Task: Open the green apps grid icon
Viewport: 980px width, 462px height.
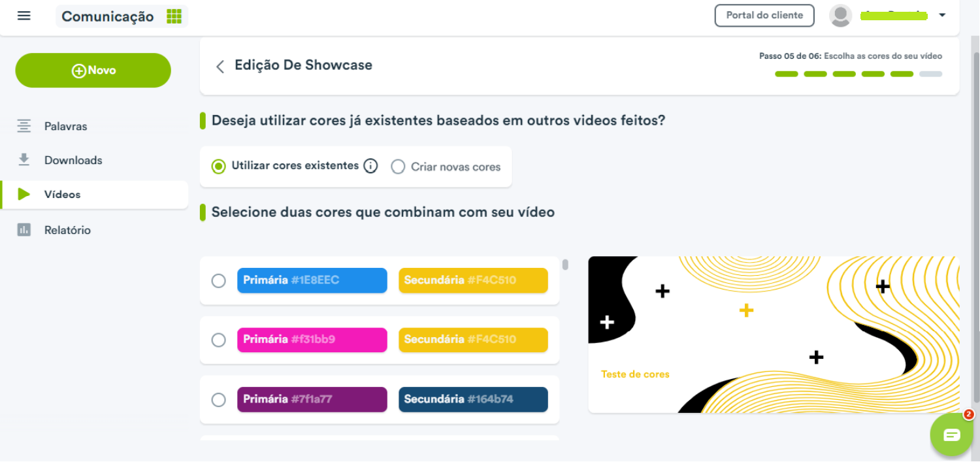Action: (x=174, y=16)
